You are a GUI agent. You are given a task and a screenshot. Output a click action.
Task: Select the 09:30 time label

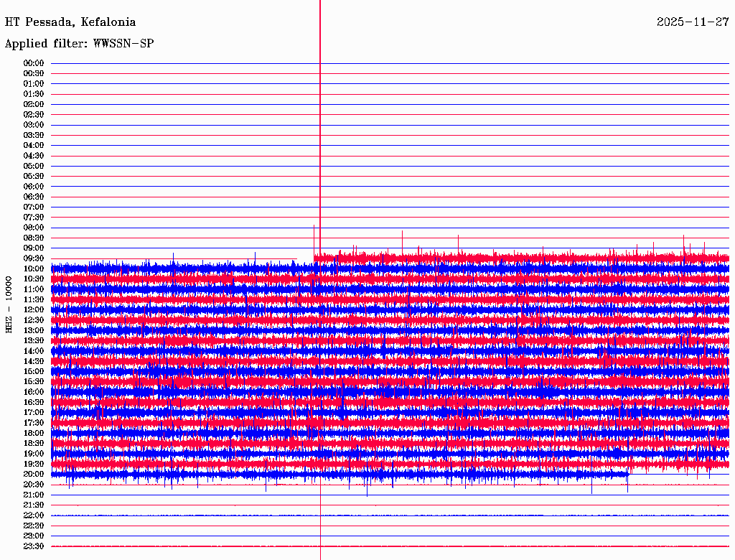coord(34,258)
